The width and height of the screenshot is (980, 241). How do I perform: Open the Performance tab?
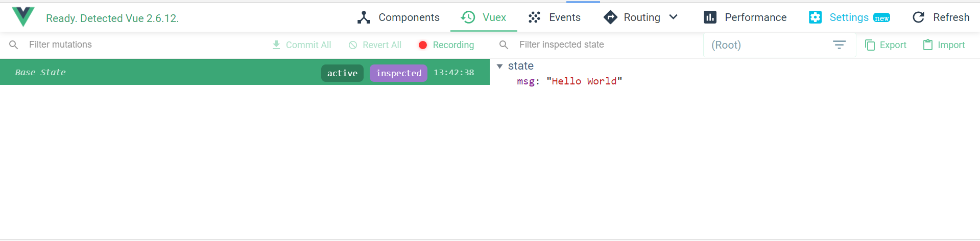(745, 17)
